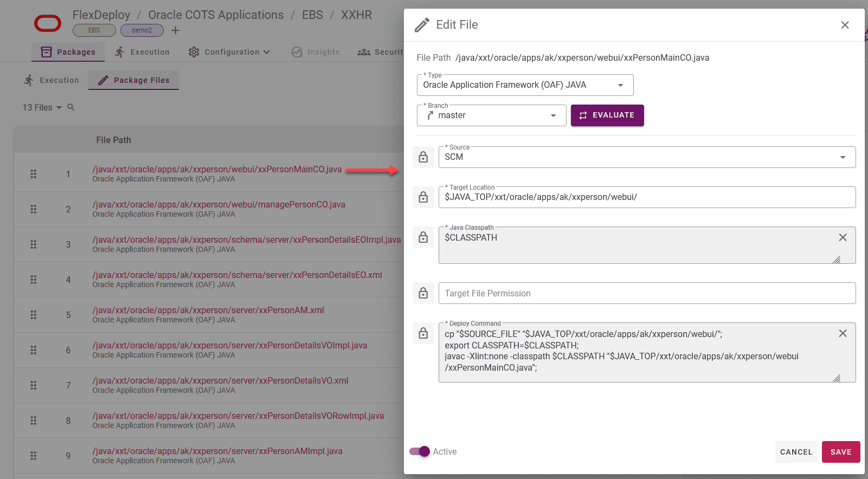Click the demo2 tag chip
This screenshot has height=479, width=868.
pos(142,30)
